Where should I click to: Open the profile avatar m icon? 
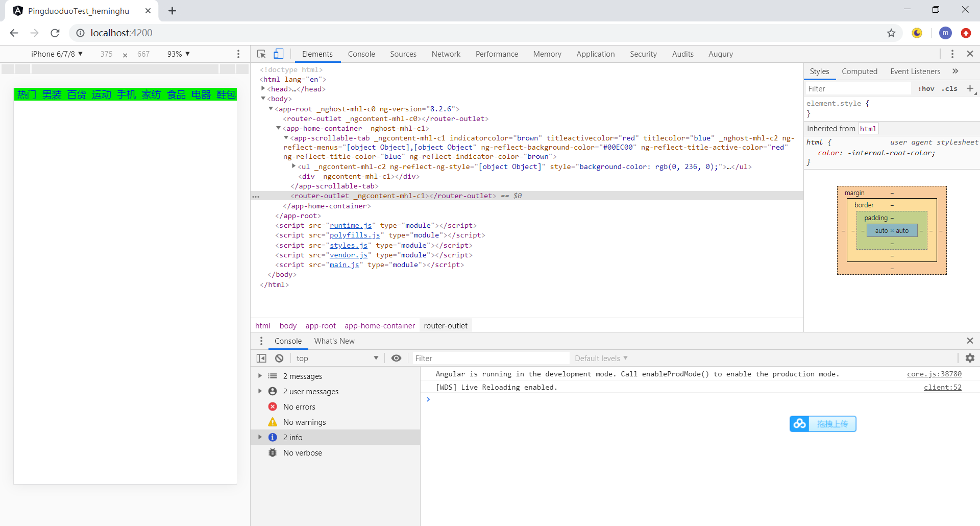(x=945, y=33)
